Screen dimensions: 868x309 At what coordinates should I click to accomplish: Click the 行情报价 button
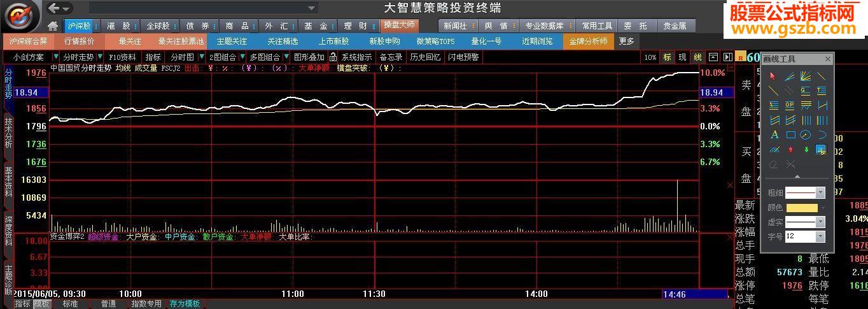point(80,41)
